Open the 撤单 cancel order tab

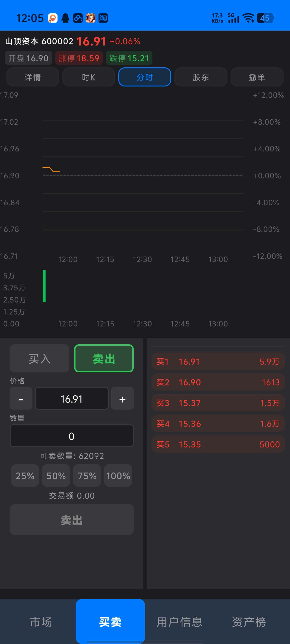pyautogui.click(x=257, y=77)
